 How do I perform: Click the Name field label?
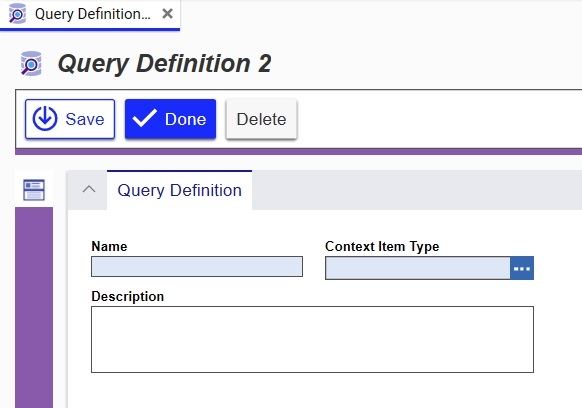[x=109, y=247]
